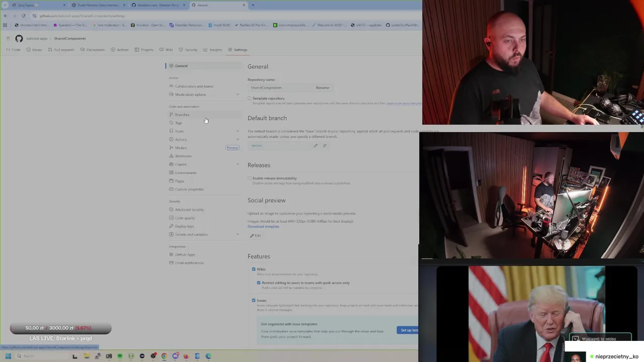The width and height of the screenshot is (644, 362).
Task: Click the browser back arrow
Action: click(6, 16)
